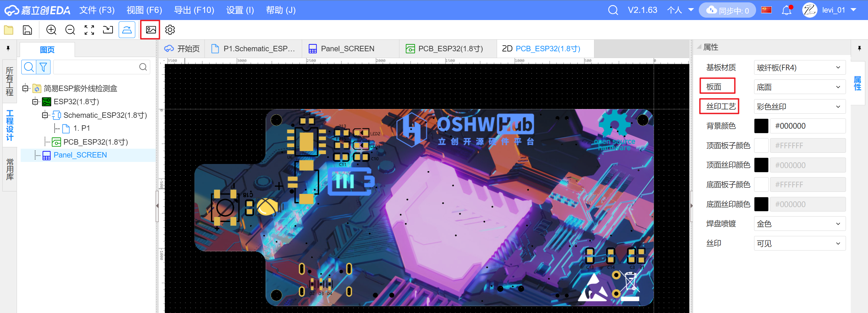Viewport: 868px width, 313px height.
Task: Open 帮助 (J) menu
Action: coord(281,10)
